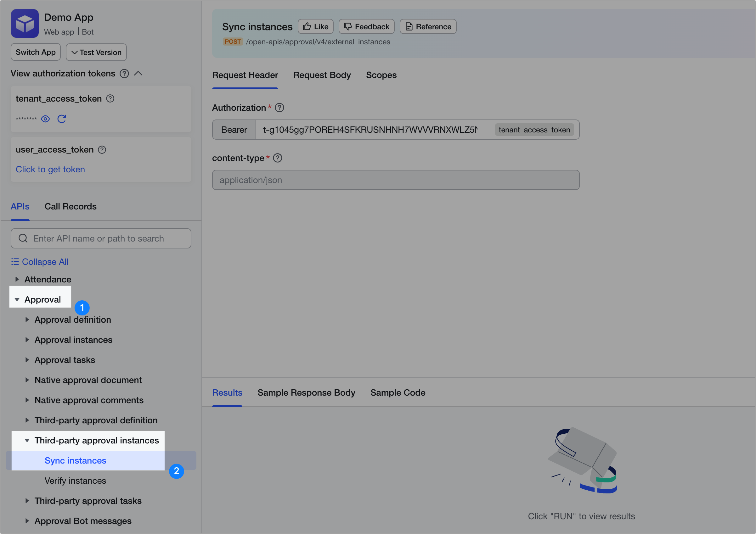
Task: Open the Feedback thumbs-down button
Action: click(366, 27)
